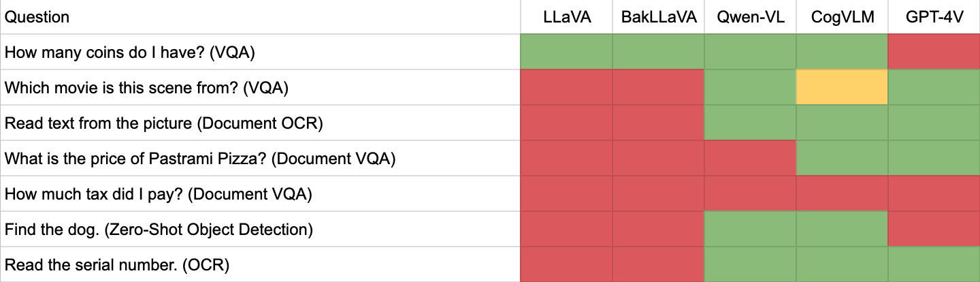The height and width of the screenshot is (282, 980).
Task: Select the CogVLM column header
Action: click(843, 17)
